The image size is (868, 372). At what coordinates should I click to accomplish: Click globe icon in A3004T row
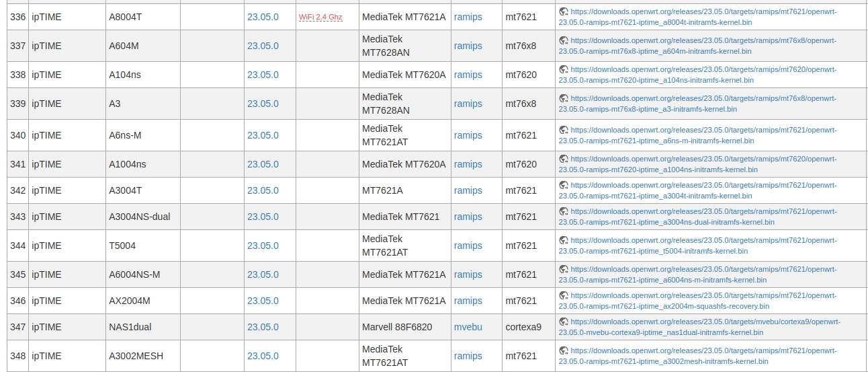click(564, 185)
